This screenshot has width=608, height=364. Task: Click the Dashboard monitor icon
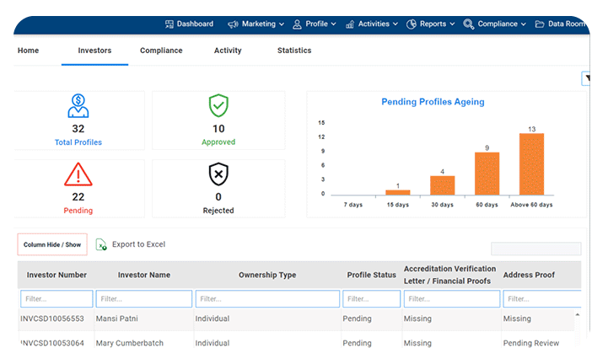(169, 24)
